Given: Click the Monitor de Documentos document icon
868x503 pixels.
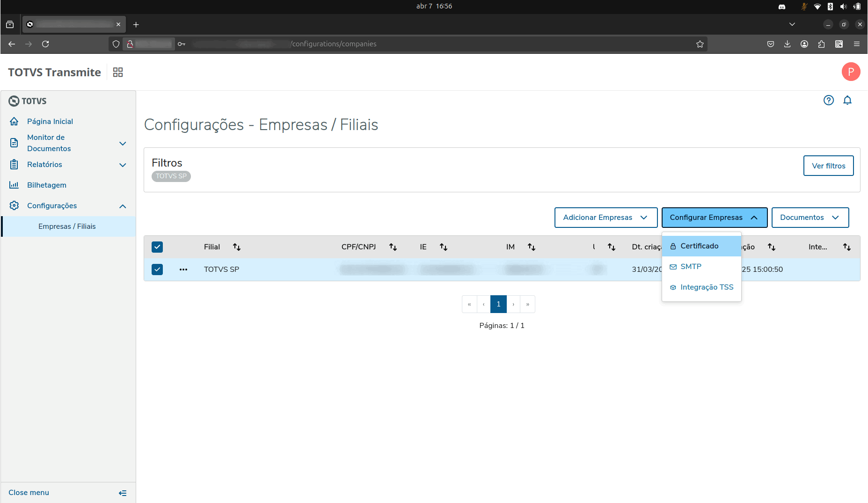Looking at the screenshot, I should pos(14,143).
